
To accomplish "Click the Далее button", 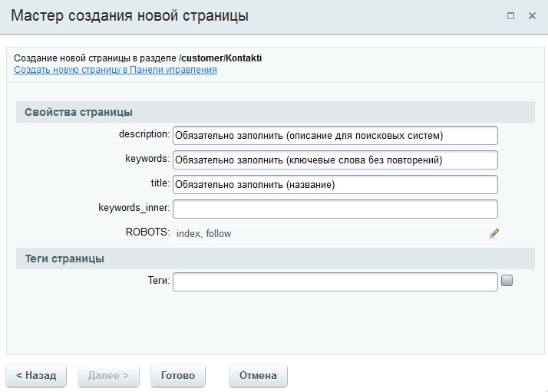I will (x=108, y=376).
